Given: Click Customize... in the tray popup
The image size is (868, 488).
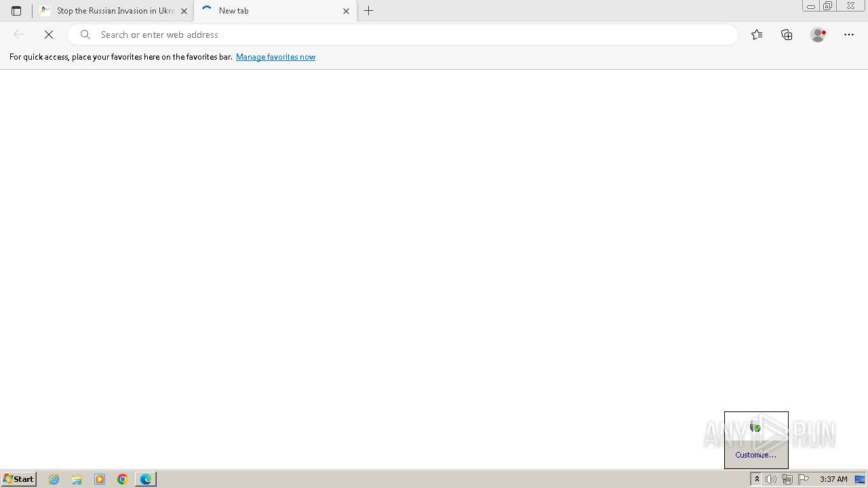Looking at the screenshot, I should 755,455.
